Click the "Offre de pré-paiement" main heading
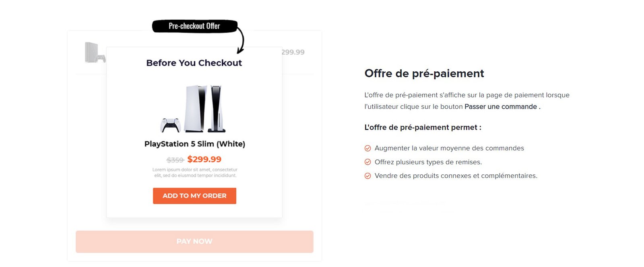 tap(424, 73)
